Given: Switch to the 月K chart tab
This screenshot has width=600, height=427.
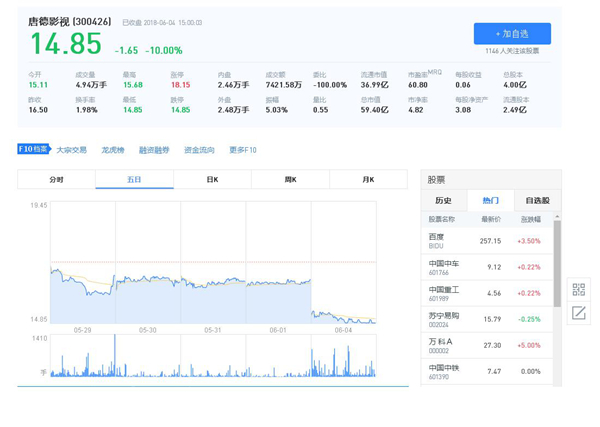Looking at the screenshot, I should pos(368,180).
